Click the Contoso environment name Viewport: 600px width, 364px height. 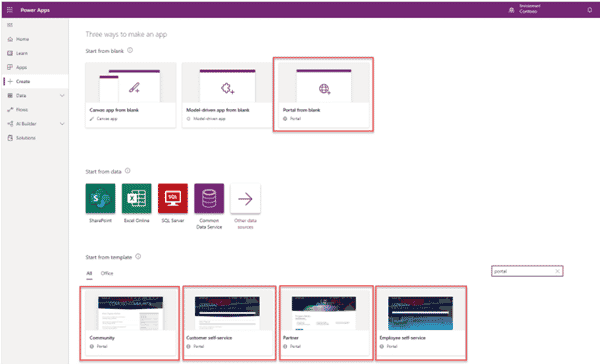click(x=528, y=11)
